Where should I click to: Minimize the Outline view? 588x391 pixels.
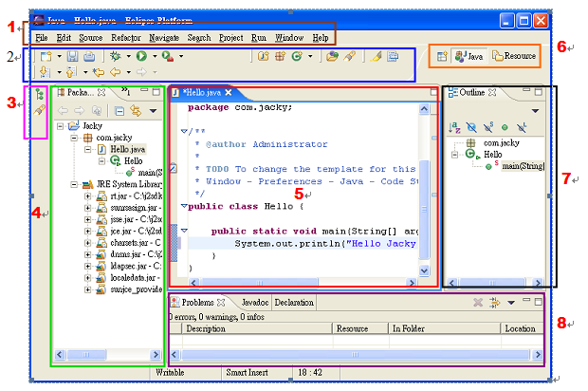pos(526,90)
